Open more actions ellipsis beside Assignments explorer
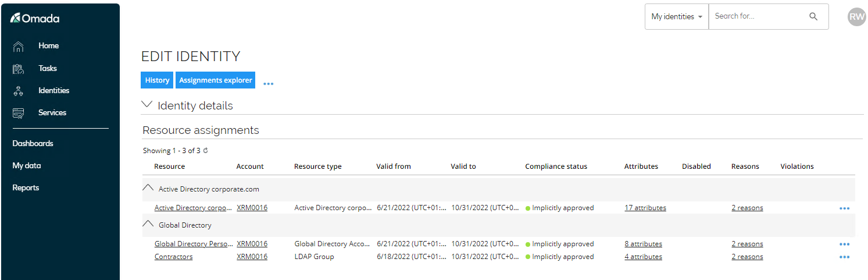 pos(268,84)
